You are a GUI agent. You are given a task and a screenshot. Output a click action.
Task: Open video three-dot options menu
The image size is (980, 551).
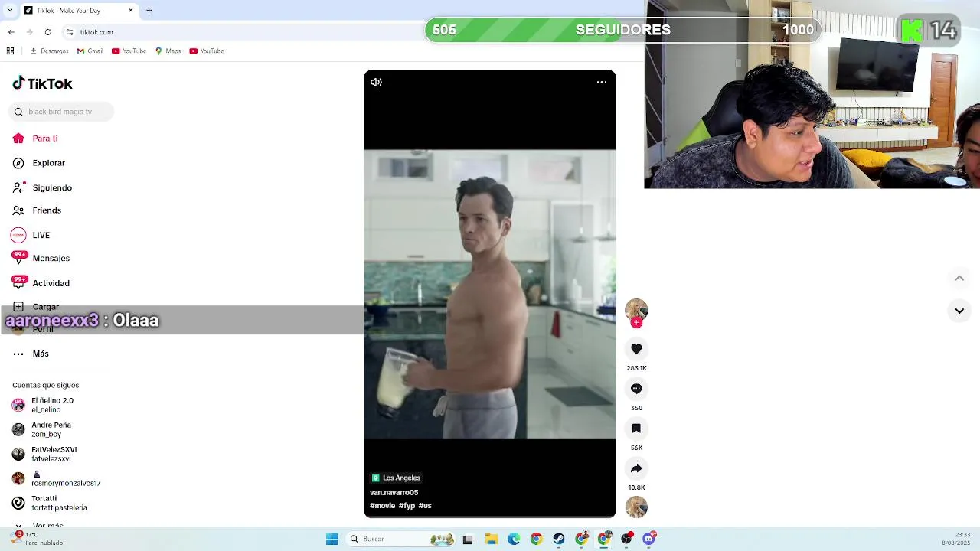(602, 82)
